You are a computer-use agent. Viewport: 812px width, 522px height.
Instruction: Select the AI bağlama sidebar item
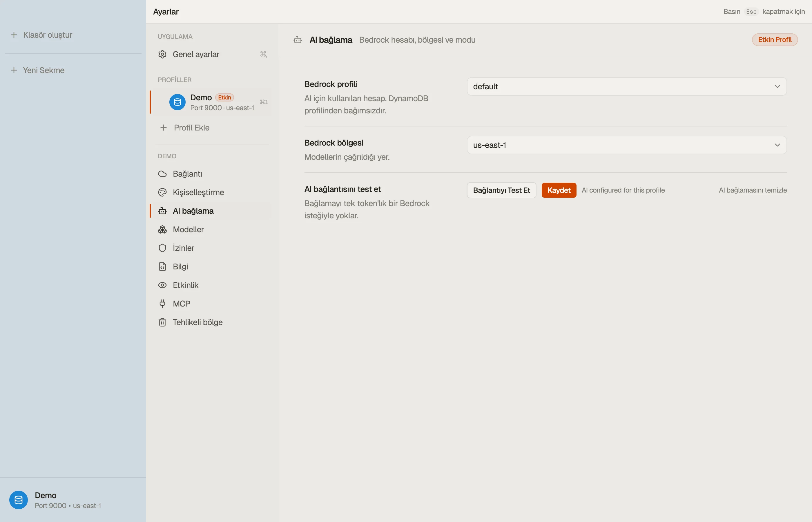[x=212, y=211]
